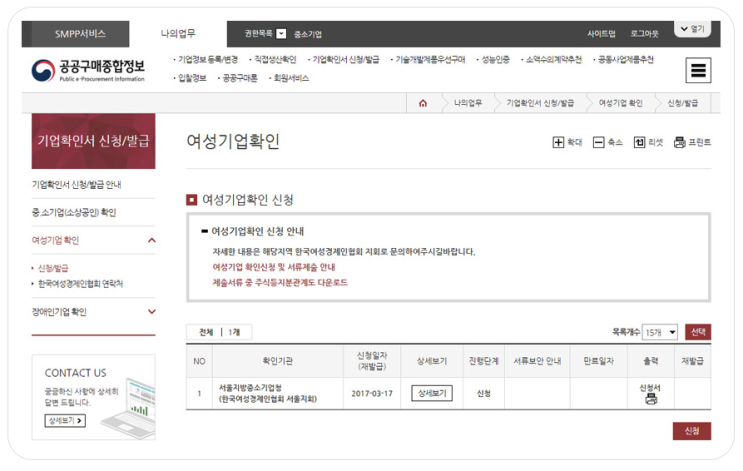The image size is (743, 471).
Task: Download 주식등지분관계도 via red link
Action: coord(280,283)
